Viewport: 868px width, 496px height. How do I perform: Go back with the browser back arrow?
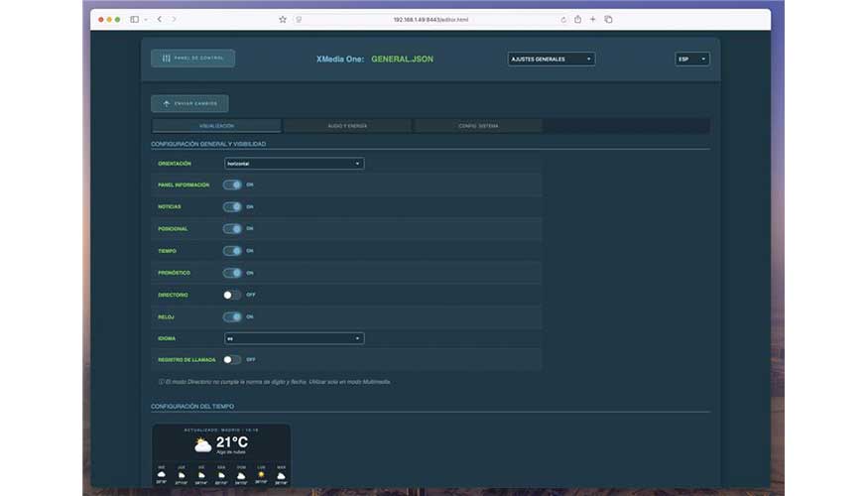(160, 20)
